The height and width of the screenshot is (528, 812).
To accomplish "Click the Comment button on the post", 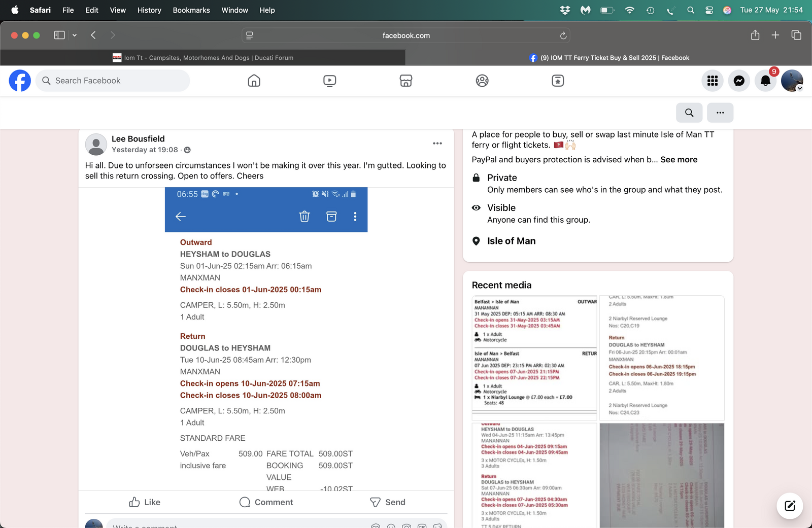I will (266, 502).
